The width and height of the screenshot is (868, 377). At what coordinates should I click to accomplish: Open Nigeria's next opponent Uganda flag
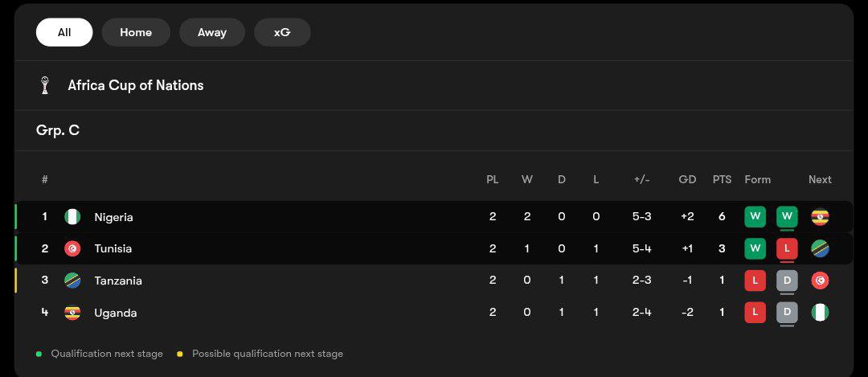820,217
